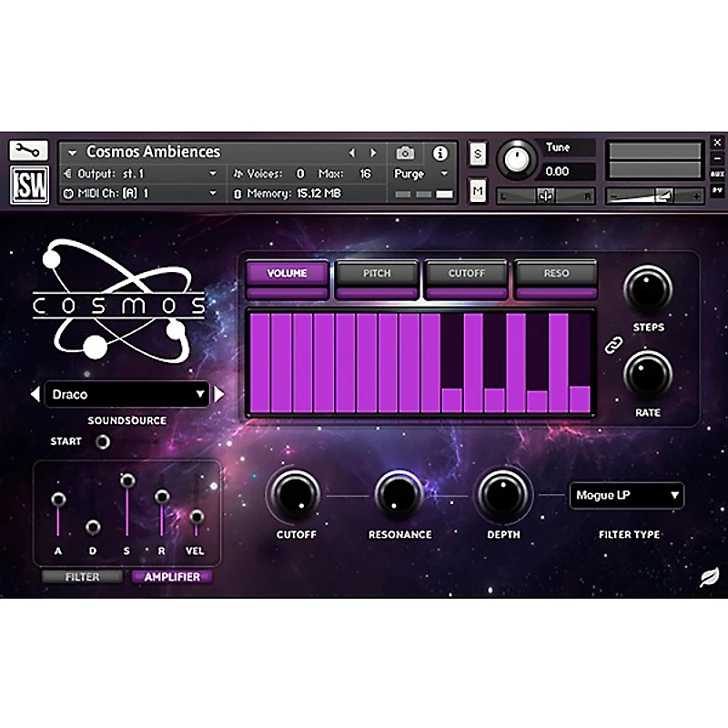Toggle the bar under the VOLUME tab
This screenshot has height=728, width=728.
(287, 293)
